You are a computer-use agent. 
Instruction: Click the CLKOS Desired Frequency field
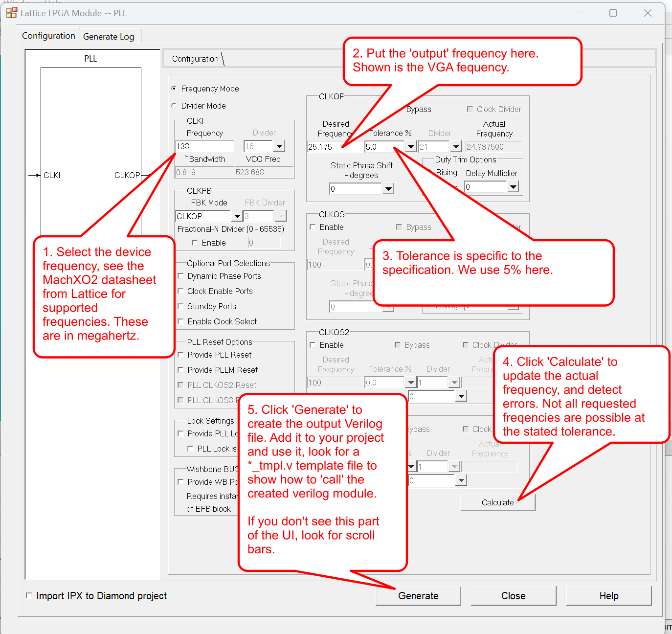tap(336, 265)
